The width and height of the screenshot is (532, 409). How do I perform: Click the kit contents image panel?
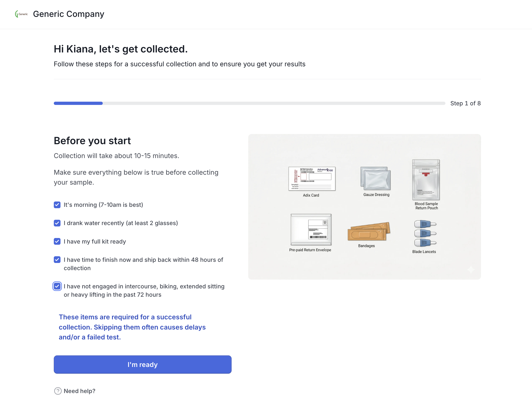[364, 207]
